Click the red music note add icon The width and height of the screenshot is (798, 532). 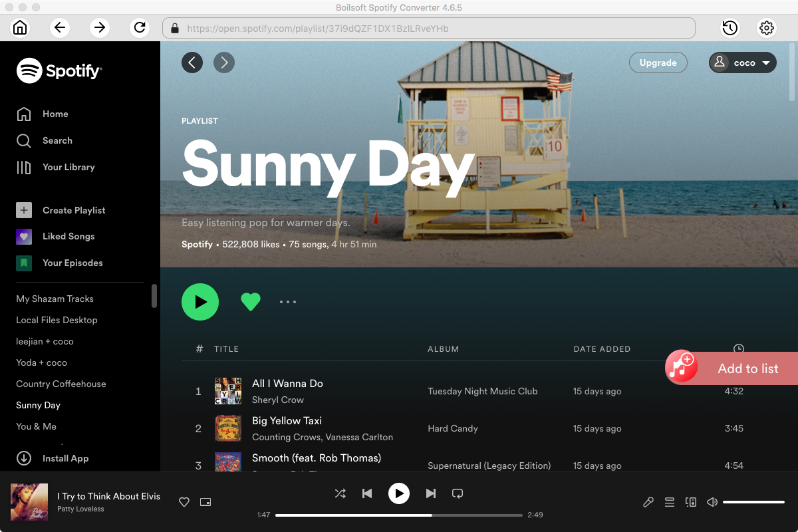[681, 367]
